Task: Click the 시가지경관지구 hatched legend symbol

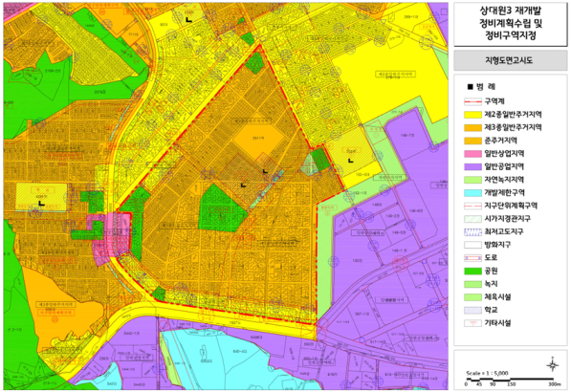Action: coord(472,219)
